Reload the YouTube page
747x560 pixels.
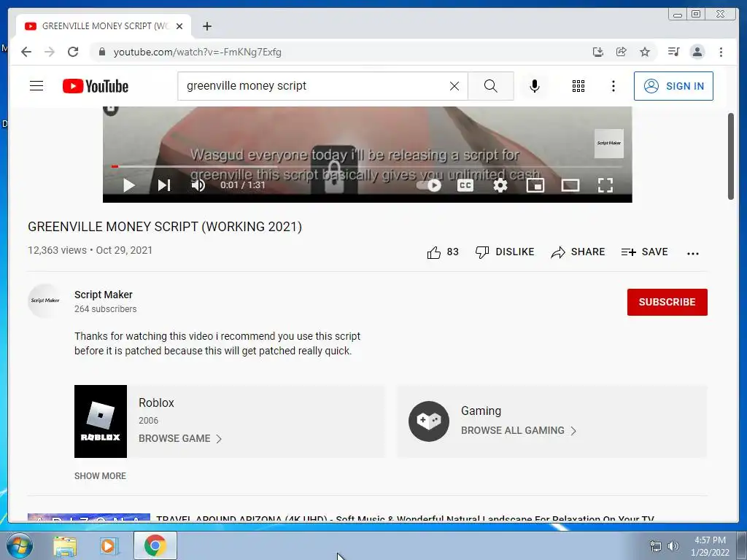coord(73,52)
